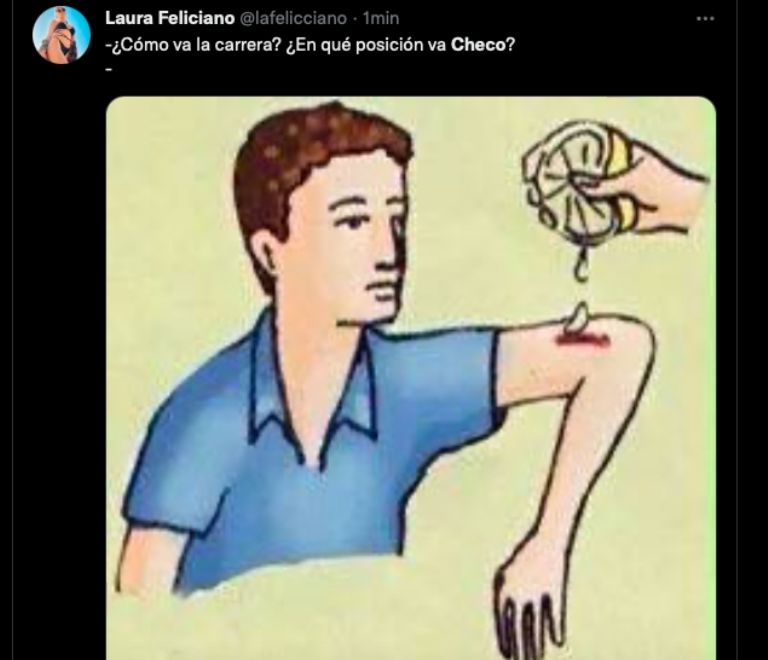The width and height of the screenshot is (768, 660).
Task: Click the hand squeezing the lemon
Action: tap(650, 192)
